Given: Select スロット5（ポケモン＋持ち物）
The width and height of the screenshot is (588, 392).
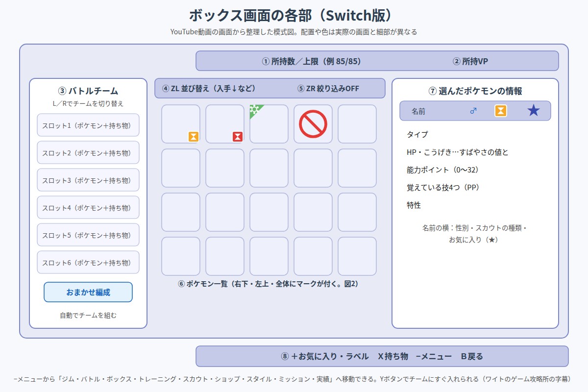Looking at the screenshot, I should click(88, 235).
